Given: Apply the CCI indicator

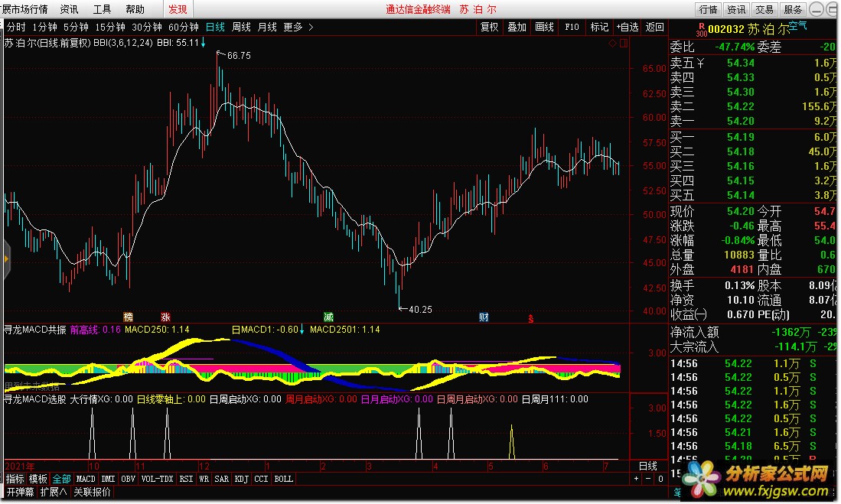Looking at the screenshot, I should pos(261,479).
